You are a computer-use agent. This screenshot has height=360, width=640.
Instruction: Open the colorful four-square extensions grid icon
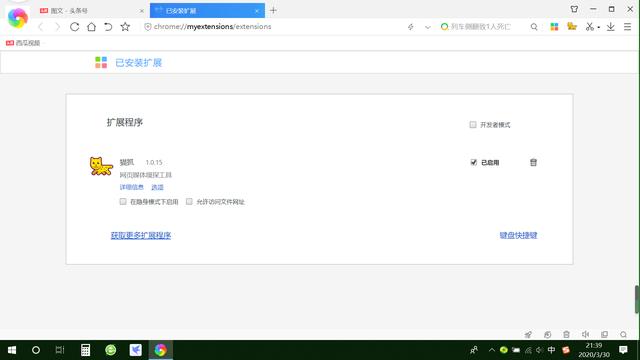click(x=554, y=27)
